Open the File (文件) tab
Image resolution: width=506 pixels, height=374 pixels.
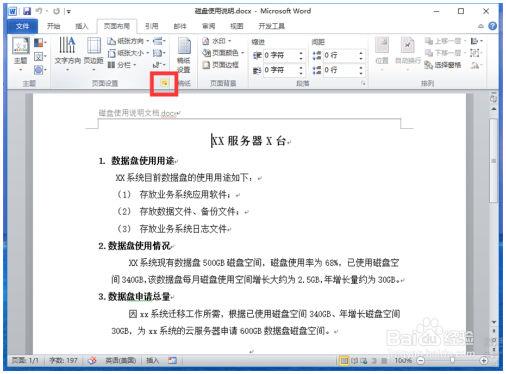22,26
